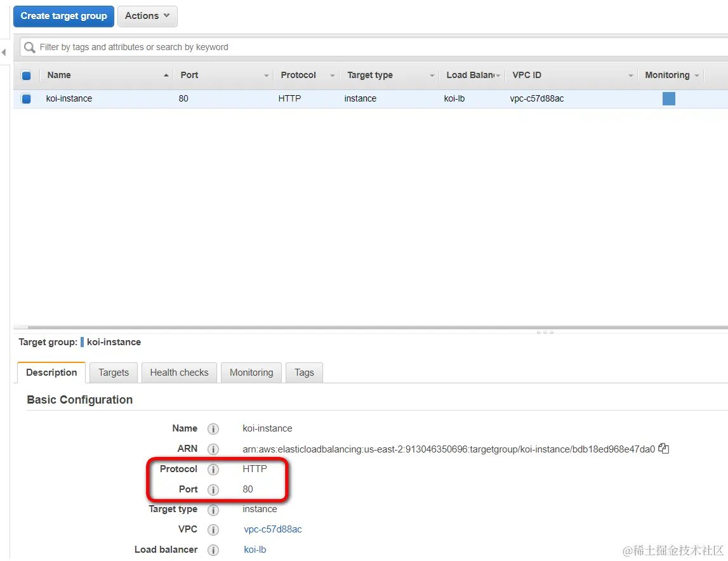Click the info icon next to Port
Image resolution: width=728 pixels, height=561 pixels.
coord(213,489)
